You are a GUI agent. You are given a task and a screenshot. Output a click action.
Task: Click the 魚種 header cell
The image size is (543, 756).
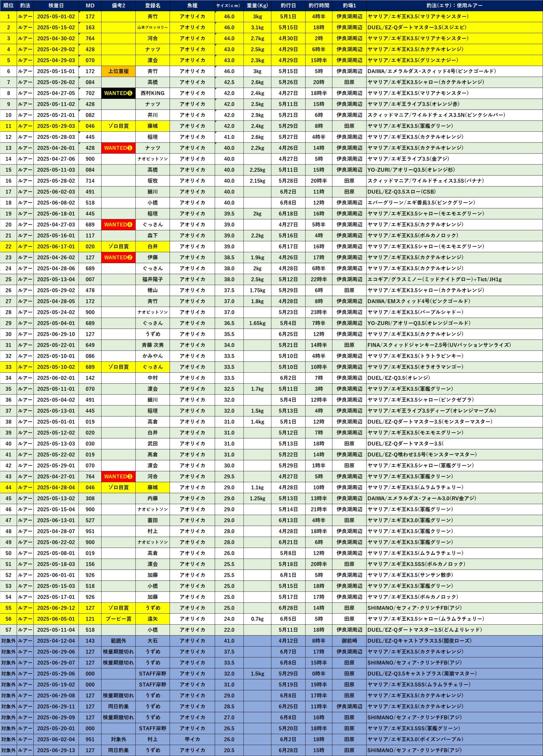tap(192, 6)
